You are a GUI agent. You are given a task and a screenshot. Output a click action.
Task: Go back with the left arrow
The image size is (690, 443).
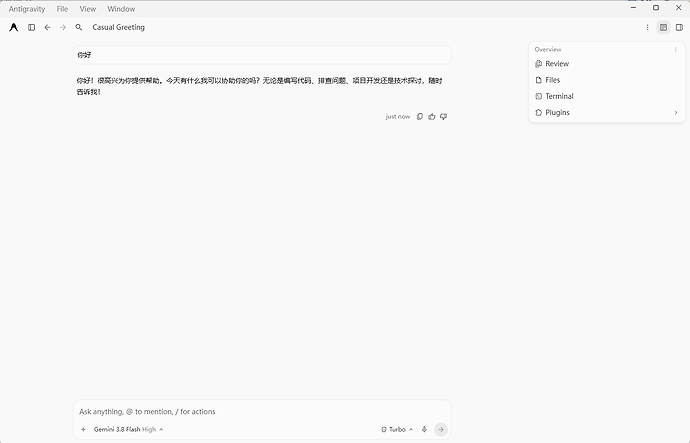coord(47,27)
